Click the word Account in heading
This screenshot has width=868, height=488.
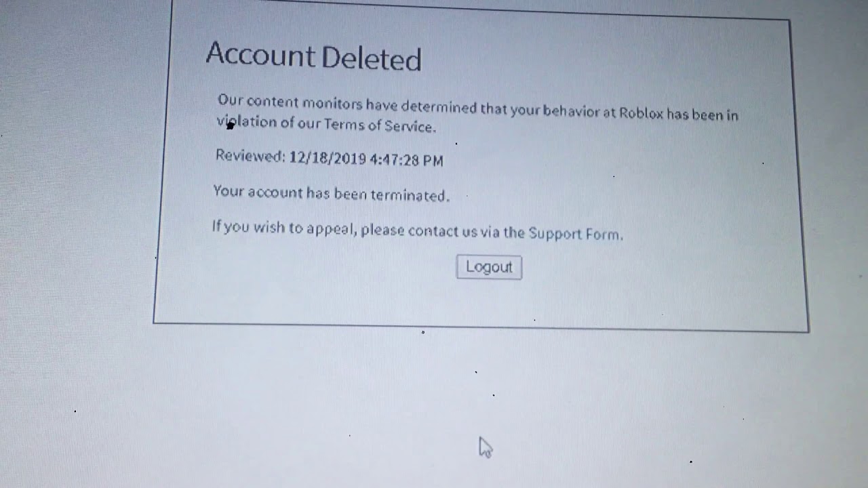(261, 54)
